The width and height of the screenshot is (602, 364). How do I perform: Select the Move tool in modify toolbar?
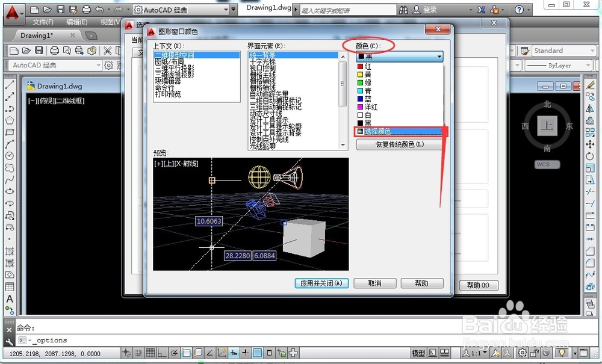590,144
